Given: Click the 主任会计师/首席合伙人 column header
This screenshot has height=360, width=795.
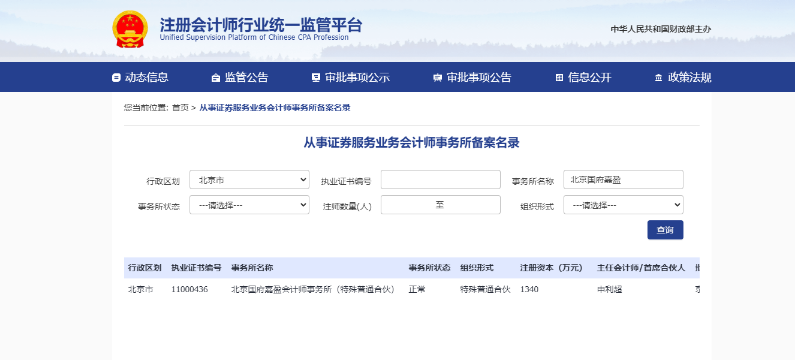Looking at the screenshot, I should point(641,268).
